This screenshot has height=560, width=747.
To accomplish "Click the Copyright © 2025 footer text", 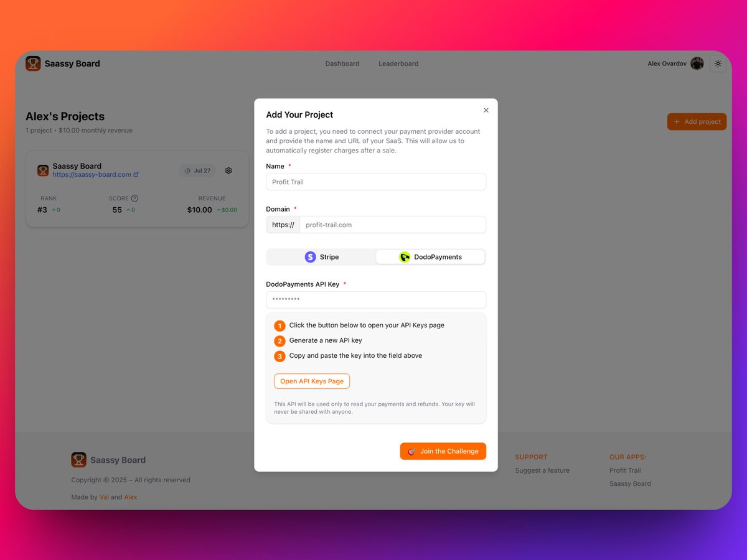I will pos(131,480).
